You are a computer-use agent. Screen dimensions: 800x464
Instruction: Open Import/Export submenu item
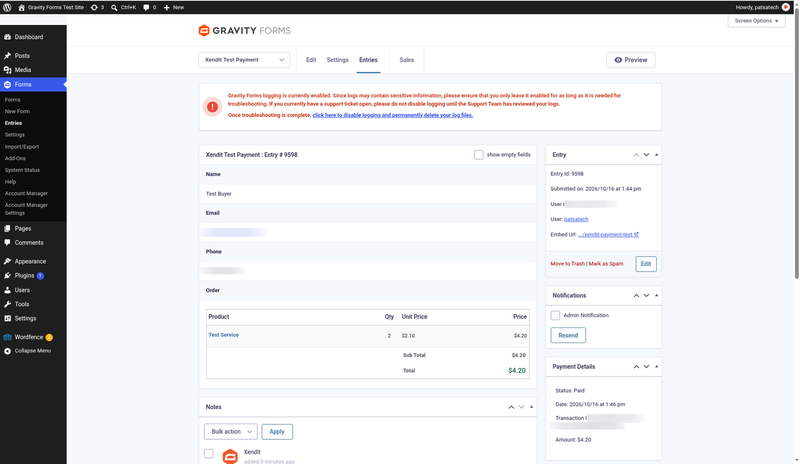[21, 146]
